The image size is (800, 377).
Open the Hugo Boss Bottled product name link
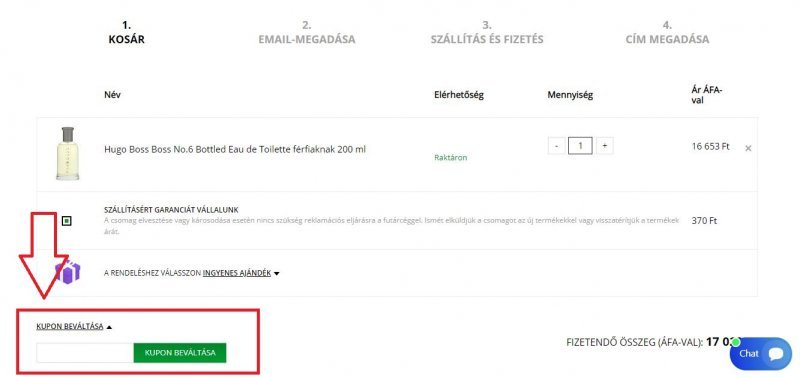point(235,149)
